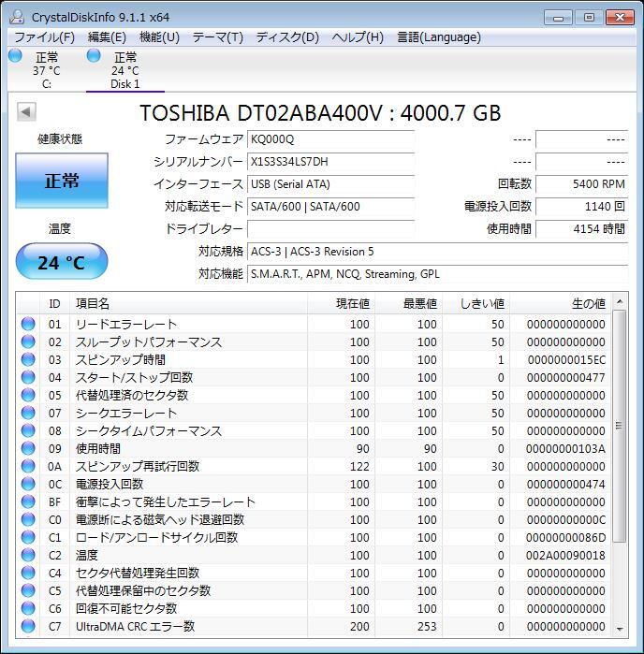
Task: Click raw value 002A00090018 of 温度
Action: coord(565,555)
